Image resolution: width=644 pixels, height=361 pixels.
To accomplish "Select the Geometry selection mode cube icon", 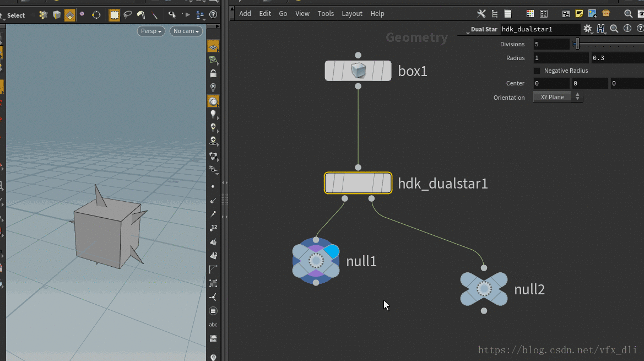I will coord(57,15).
